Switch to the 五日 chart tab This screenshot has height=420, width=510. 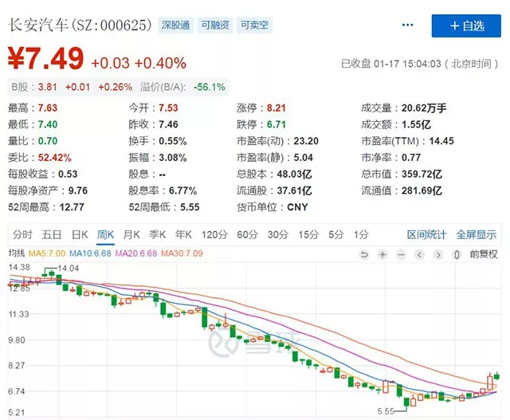pos(51,234)
